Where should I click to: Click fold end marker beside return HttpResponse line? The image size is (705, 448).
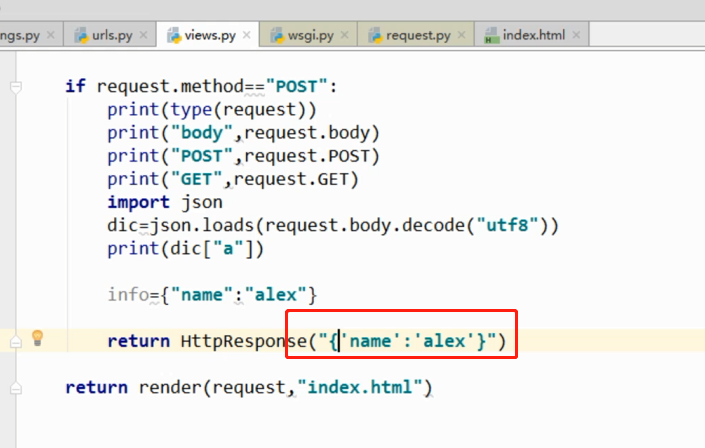click(16, 342)
